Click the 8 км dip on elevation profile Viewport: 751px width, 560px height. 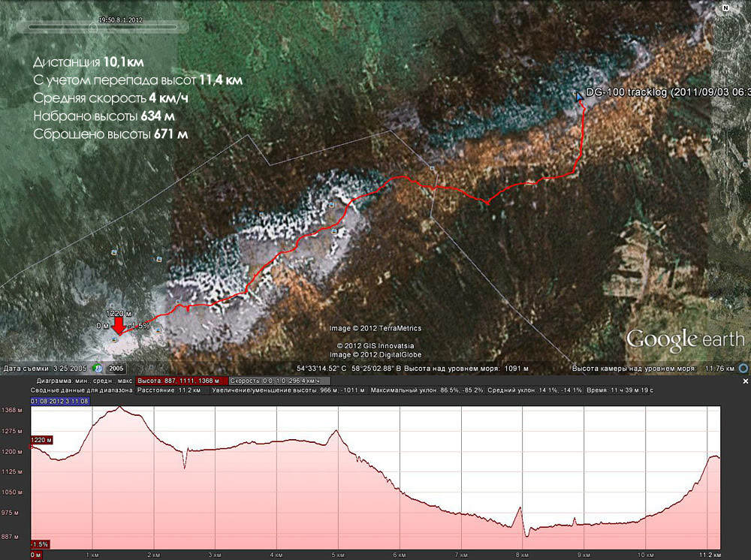click(526, 532)
